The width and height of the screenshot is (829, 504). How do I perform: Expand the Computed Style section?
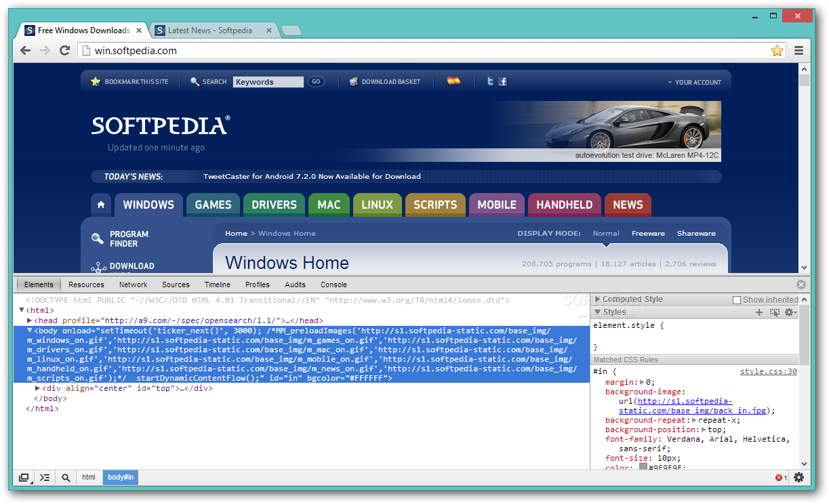point(598,299)
